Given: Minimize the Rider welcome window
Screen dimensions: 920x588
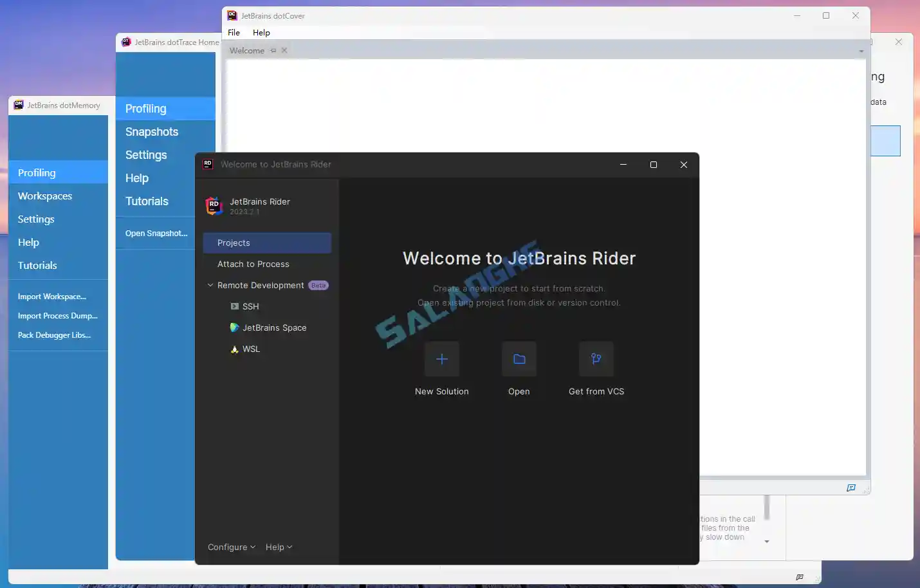Looking at the screenshot, I should tap(623, 165).
